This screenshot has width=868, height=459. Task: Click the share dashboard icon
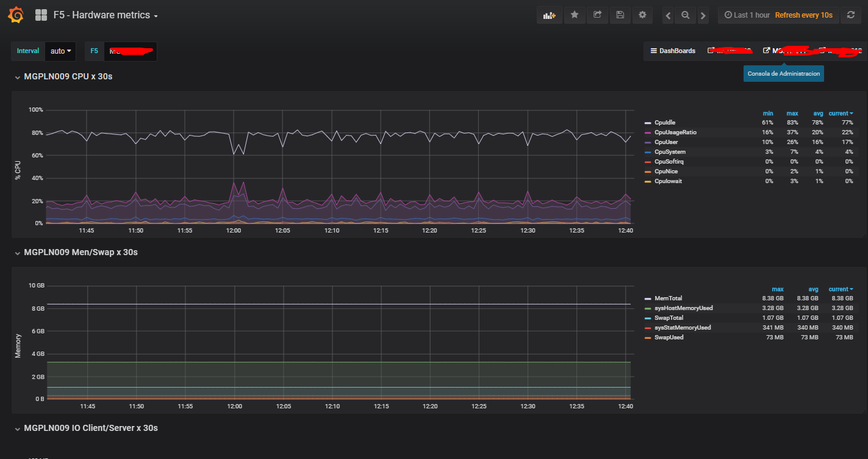[x=597, y=15]
